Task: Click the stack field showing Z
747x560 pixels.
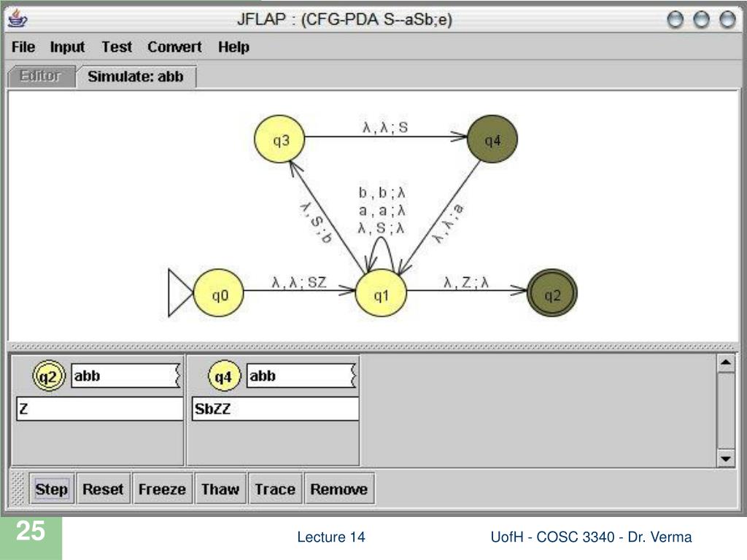Action: 100,408
